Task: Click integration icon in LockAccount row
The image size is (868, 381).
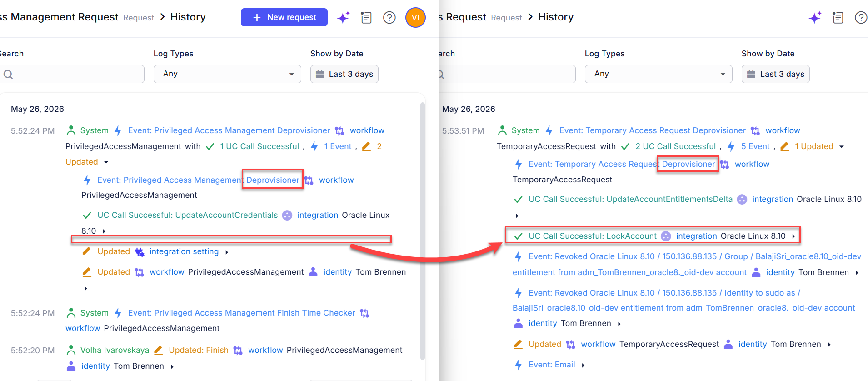Action: tap(666, 236)
